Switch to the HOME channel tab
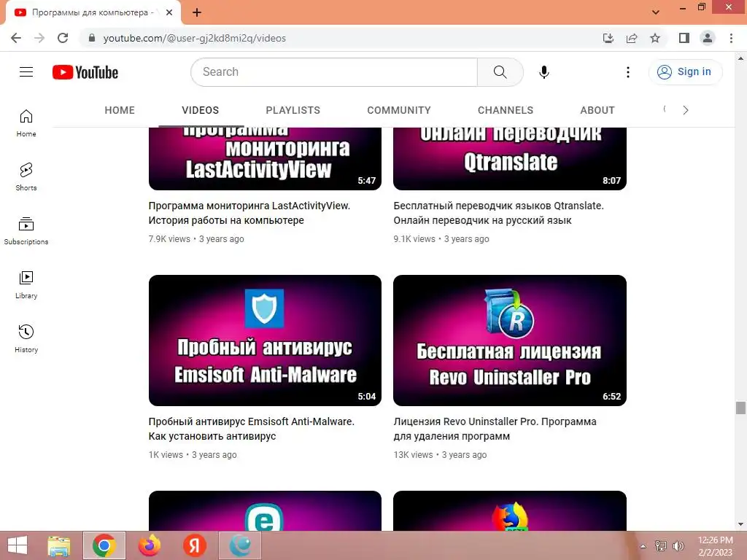Screen dimensions: 747x560 pyautogui.click(x=120, y=111)
